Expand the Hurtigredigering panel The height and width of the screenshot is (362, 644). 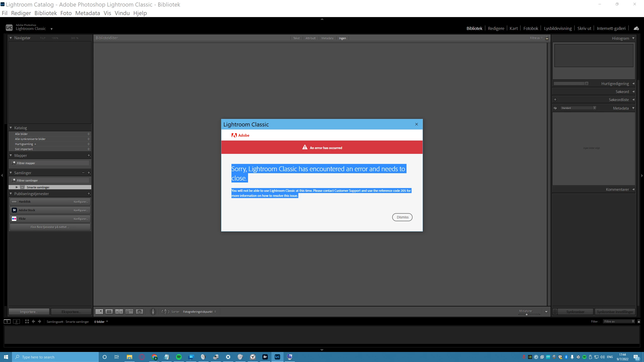pyautogui.click(x=633, y=84)
